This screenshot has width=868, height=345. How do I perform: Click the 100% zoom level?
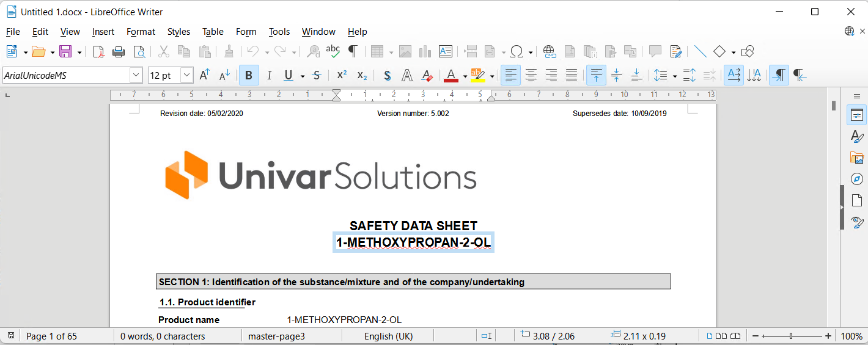pos(851,336)
